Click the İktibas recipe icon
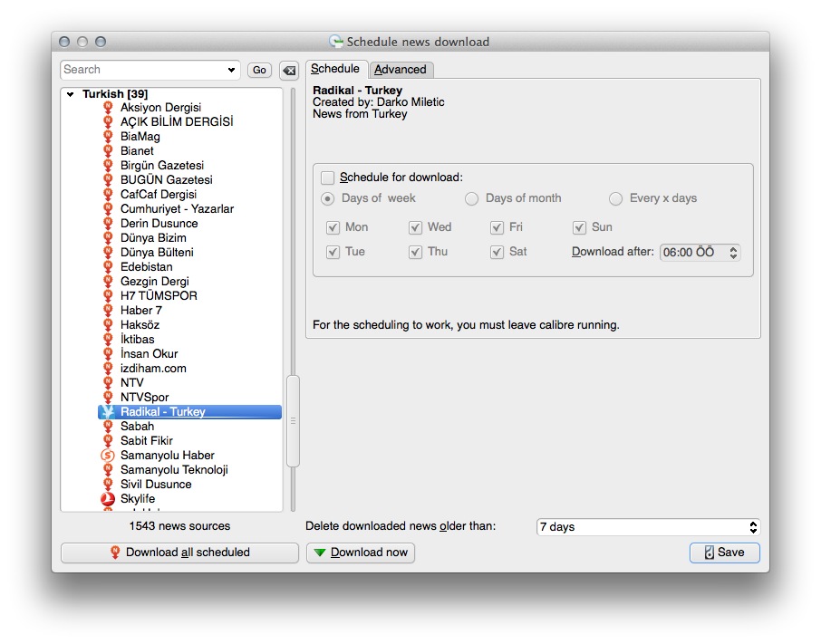 (108, 339)
